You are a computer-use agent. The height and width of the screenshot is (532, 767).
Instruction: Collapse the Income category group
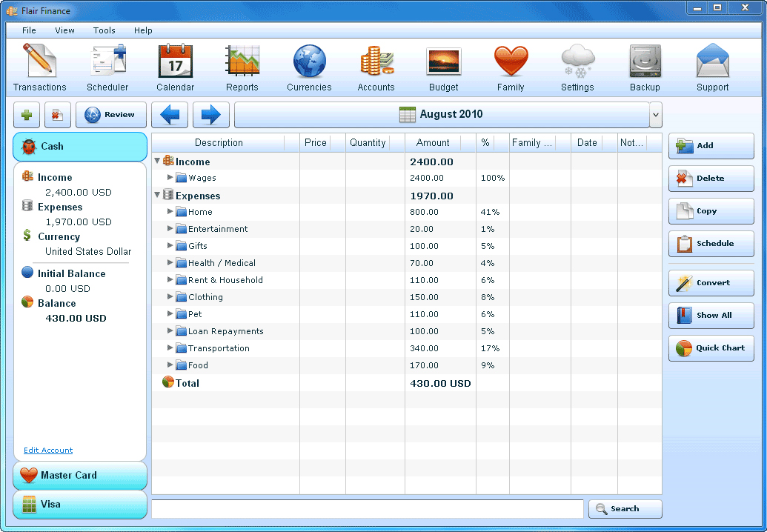coord(157,161)
